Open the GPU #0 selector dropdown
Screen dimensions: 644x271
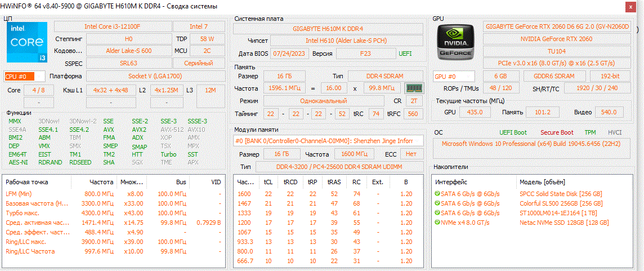click(454, 77)
